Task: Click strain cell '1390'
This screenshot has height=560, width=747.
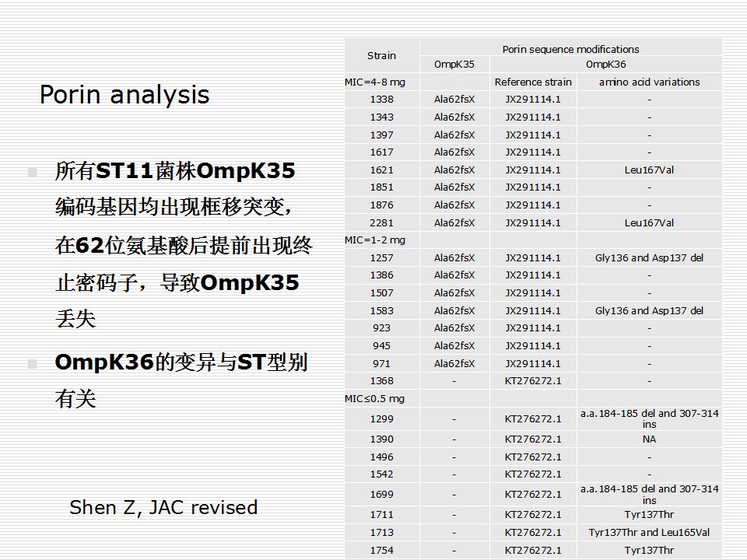Action: coord(381,439)
